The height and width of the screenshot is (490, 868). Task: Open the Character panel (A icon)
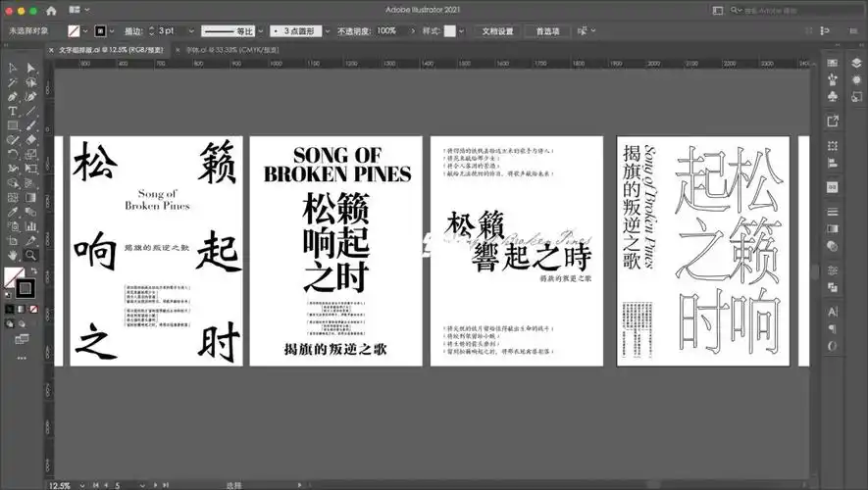click(833, 312)
